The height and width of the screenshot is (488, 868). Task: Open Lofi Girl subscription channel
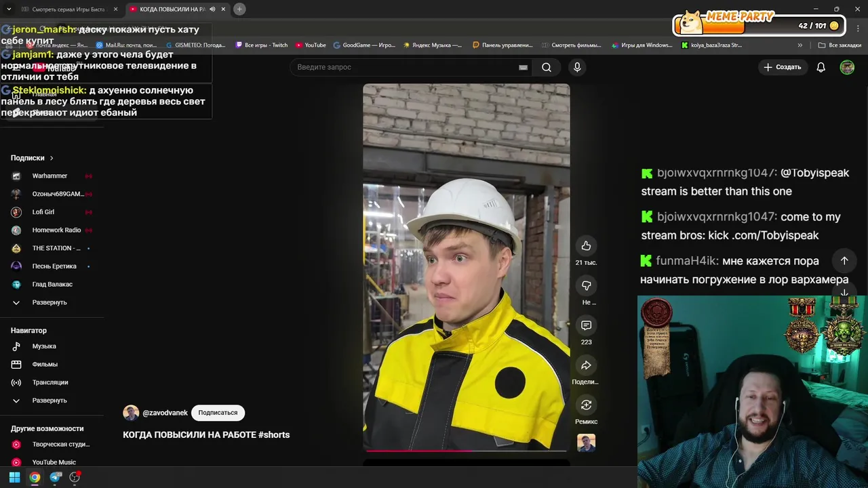point(51,212)
